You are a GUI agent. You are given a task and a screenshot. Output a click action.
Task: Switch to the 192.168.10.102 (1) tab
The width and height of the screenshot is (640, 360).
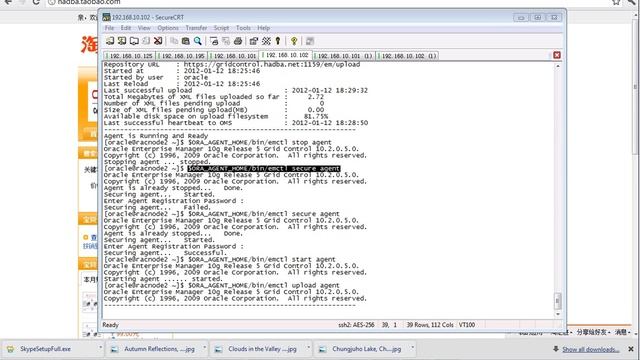(408, 56)
